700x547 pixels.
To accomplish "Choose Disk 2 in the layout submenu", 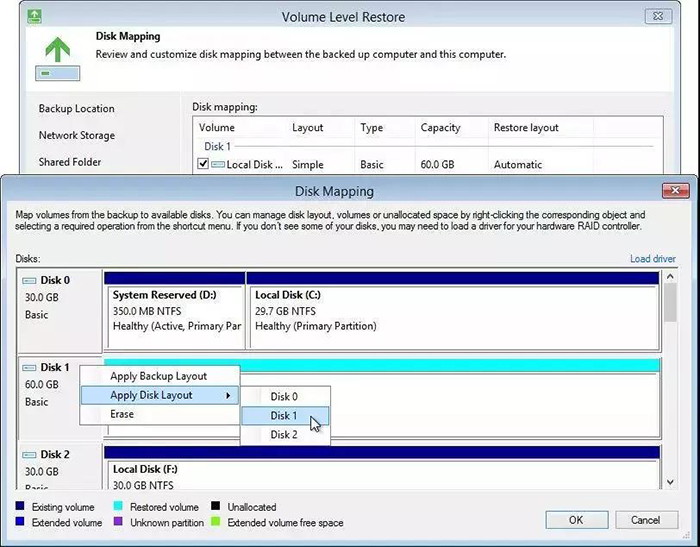I will point(284,435).
